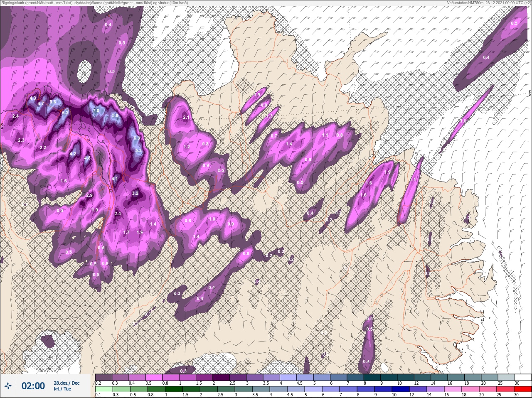Screen dimensions: 532x398
Task: Click the 3.2 precipitation value on map
Action: [135, 193]
